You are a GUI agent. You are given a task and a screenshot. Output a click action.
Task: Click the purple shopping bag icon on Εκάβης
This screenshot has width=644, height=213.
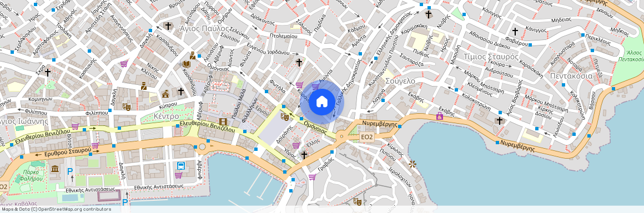(440, 116)
